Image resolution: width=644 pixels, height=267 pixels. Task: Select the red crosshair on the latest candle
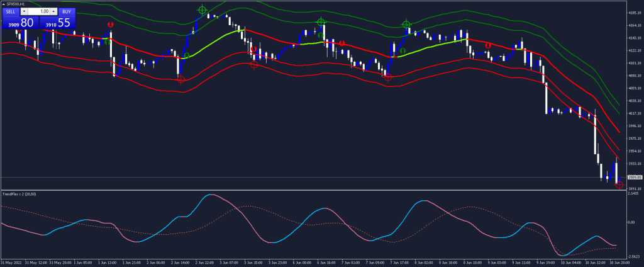(619, 185)
